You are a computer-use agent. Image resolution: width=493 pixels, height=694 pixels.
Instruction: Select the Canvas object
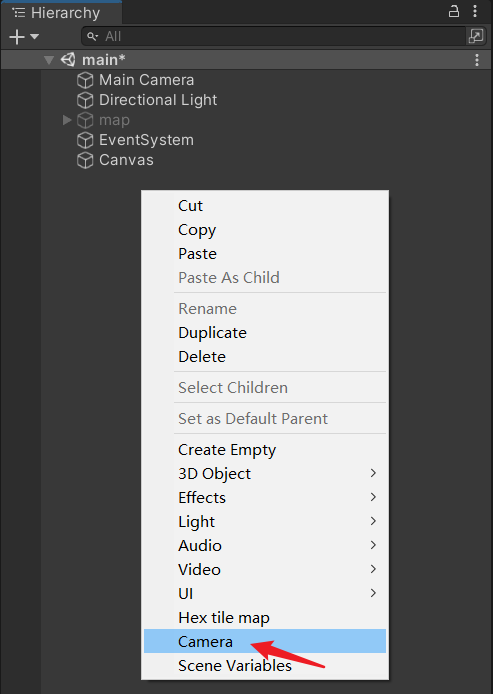point(126,160)
